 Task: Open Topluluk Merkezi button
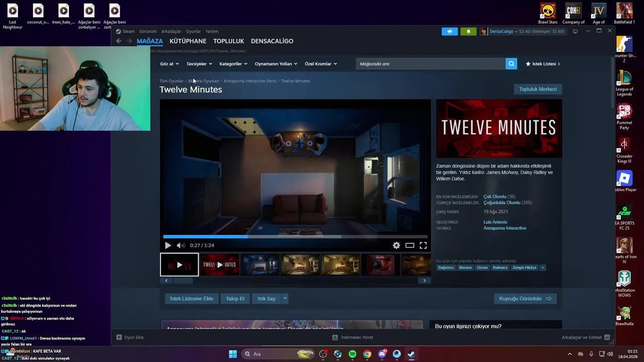click(538, 89)
